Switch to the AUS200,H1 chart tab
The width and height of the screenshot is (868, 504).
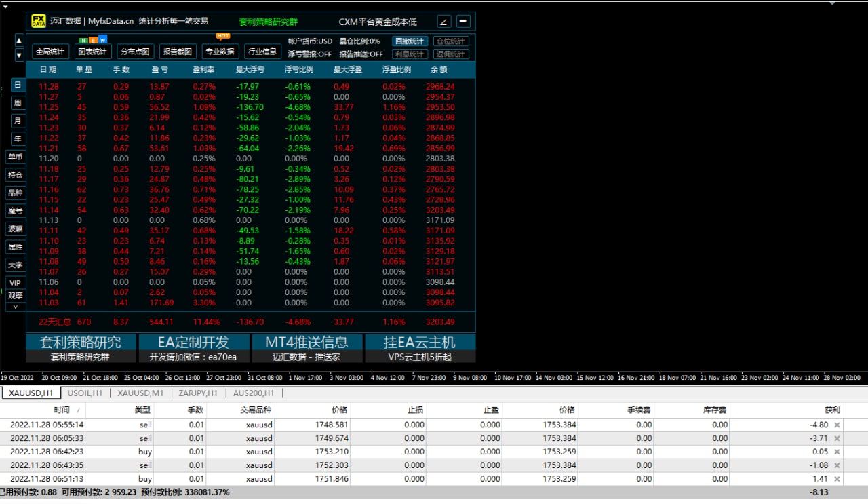254,393
